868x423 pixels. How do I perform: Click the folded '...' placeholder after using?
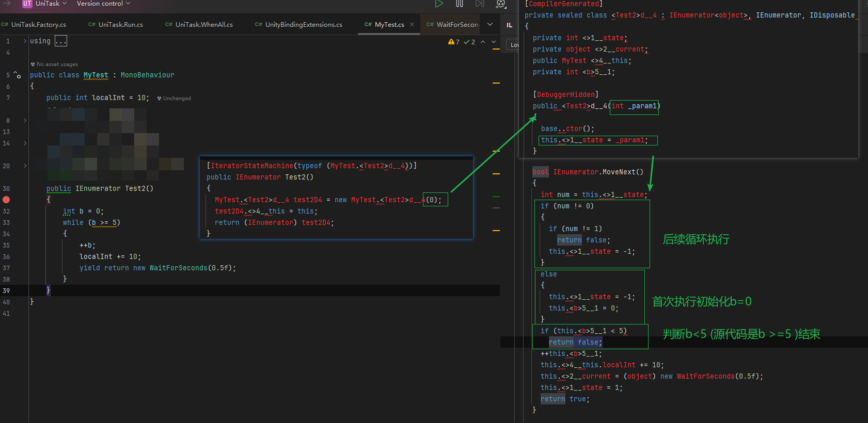(61, 41)
